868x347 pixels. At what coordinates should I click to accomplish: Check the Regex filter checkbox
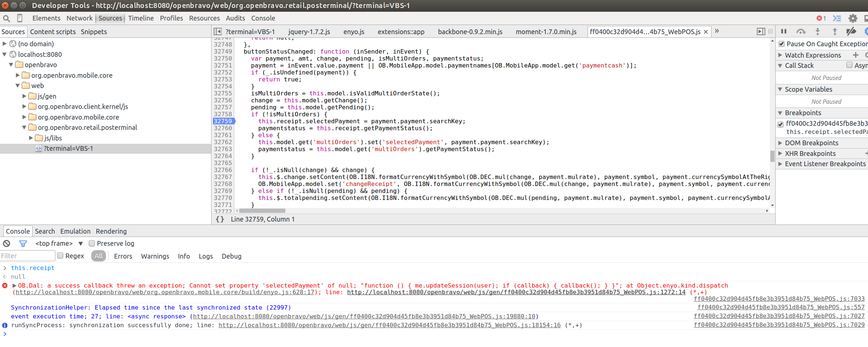pyautogui.click(x=60, y=256)
